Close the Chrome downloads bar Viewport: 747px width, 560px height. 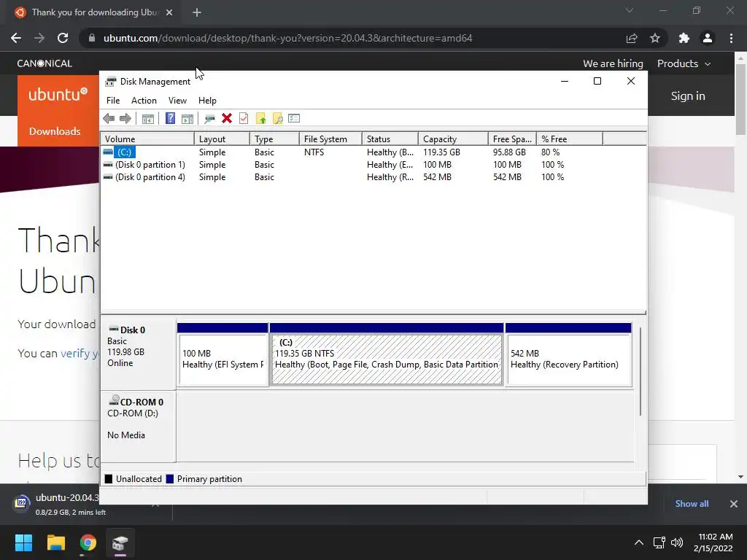[x=734, y=504]
